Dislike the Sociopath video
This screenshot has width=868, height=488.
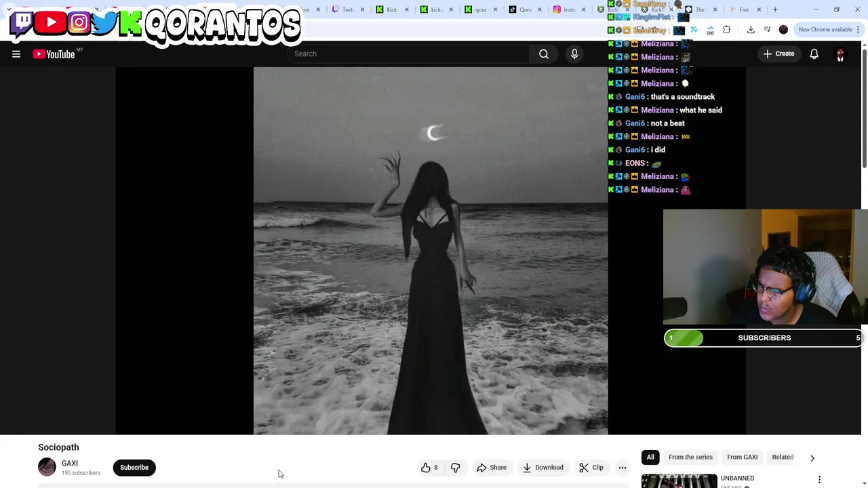[456, 467]
